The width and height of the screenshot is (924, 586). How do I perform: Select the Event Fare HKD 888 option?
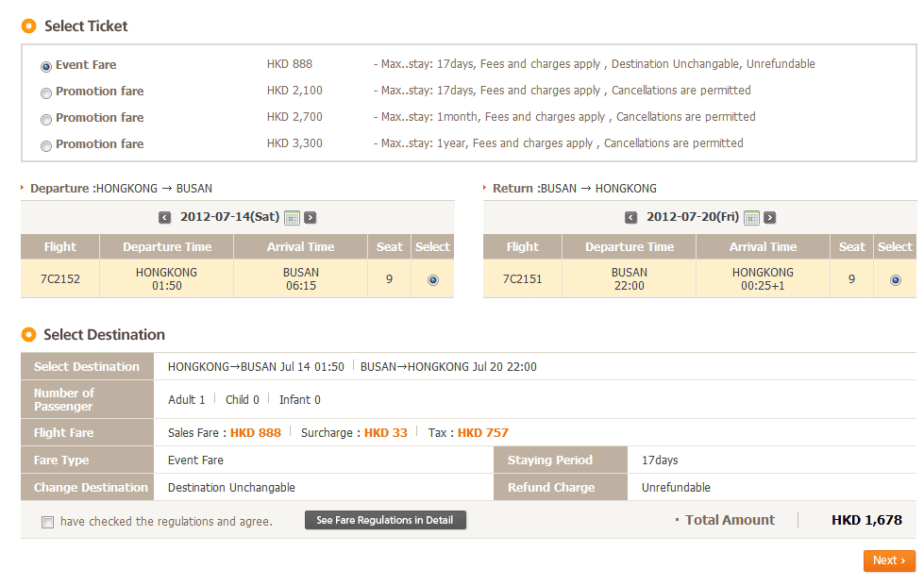[46, 66]
